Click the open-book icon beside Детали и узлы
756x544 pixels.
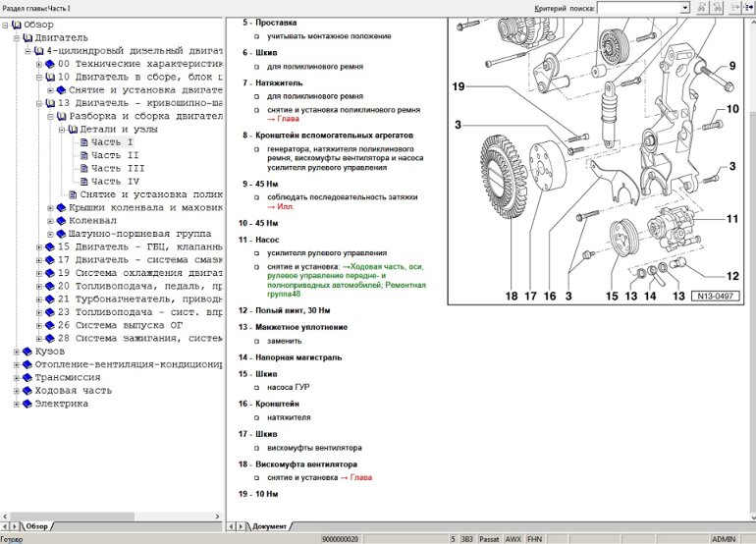click(73, 130)
